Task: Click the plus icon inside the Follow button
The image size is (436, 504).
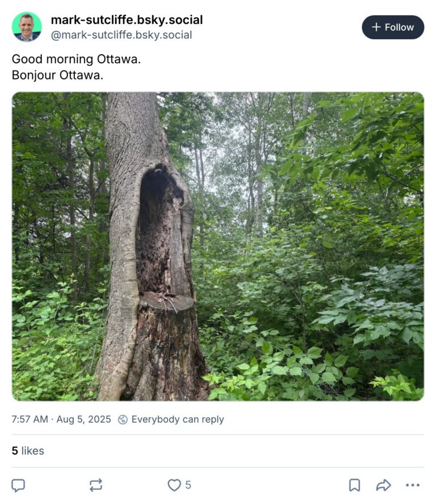Action: (x=376, y=27)
